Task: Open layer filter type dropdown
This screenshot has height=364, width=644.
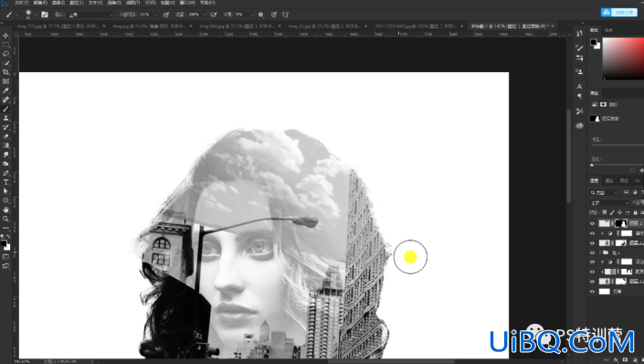Action: pyautogui.click(x=604, y=192)
